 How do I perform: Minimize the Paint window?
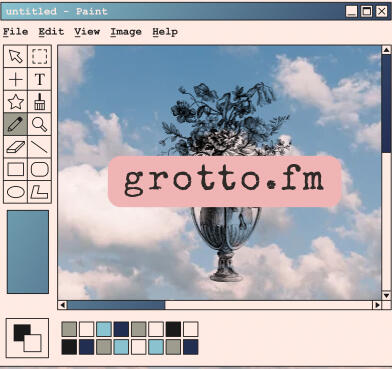tap(351, 12)
